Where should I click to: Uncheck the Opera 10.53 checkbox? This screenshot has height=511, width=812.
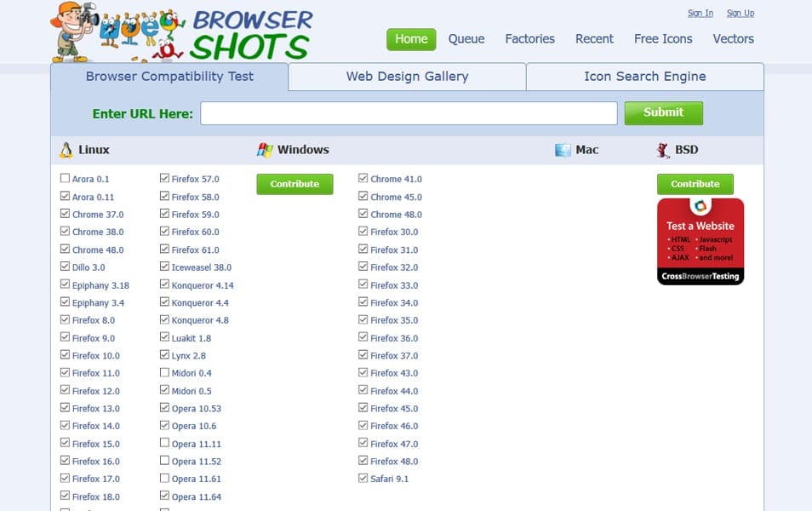(164, 407)
